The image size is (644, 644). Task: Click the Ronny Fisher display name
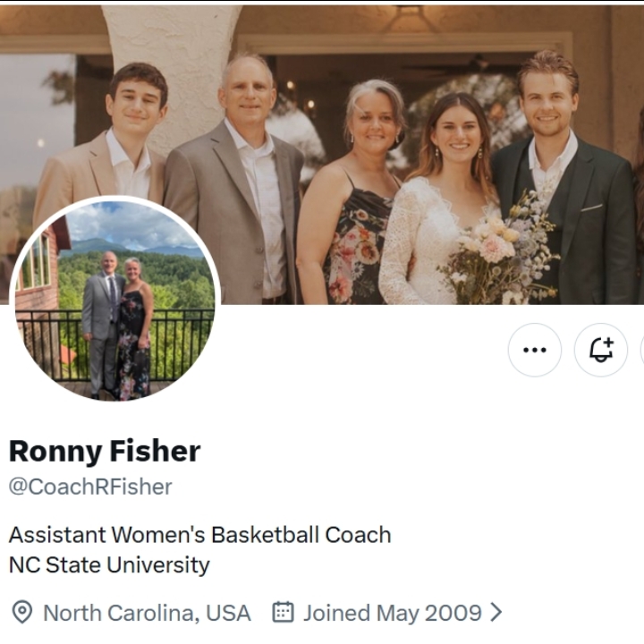coord(105,451)
